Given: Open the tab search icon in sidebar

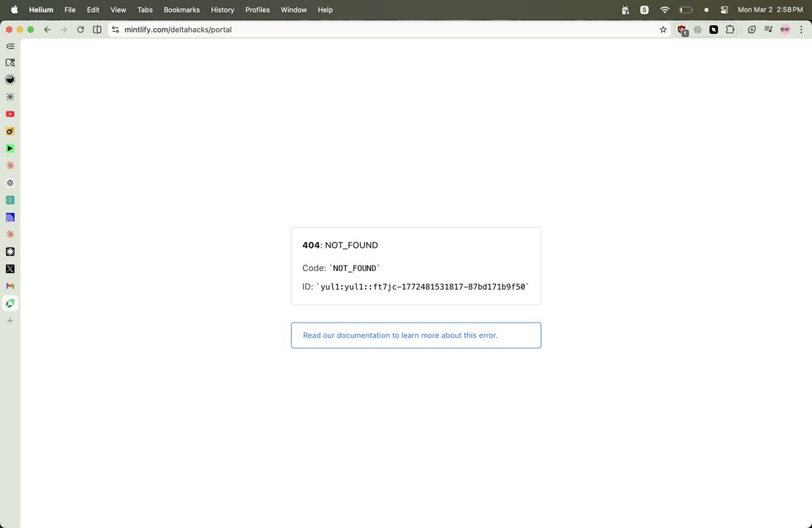Looking at the screenshot, I should [x=10, y=63].
